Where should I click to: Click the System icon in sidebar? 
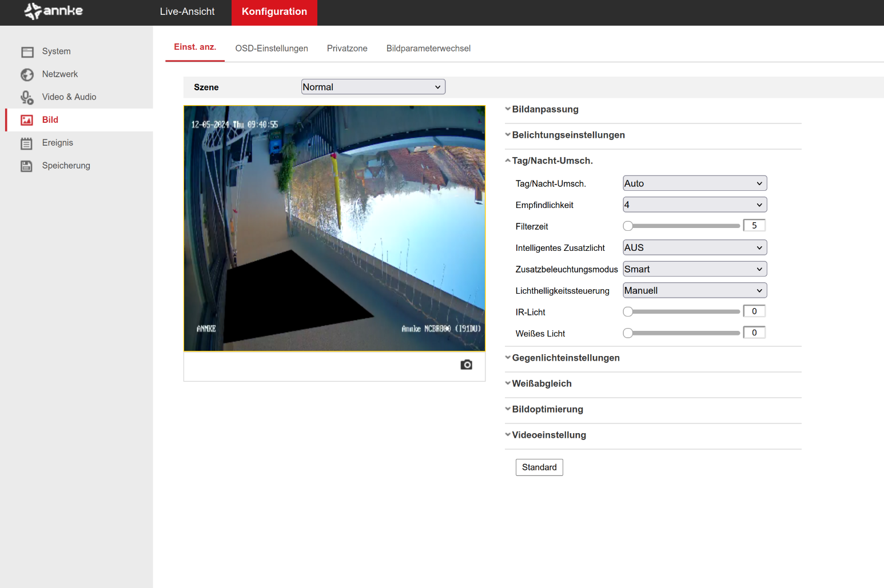pos(27,52)
